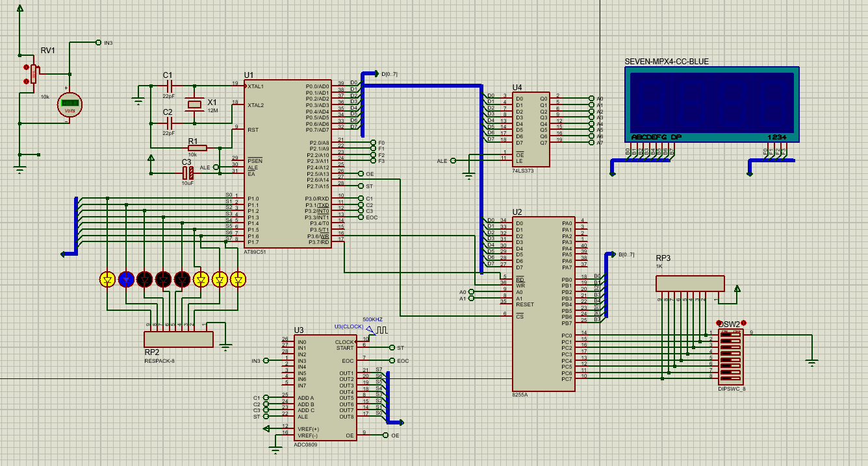The width and height of the screenshot is (868, 466).
Task: Click the power arrow next to RP3
Action: pos(737,288)
